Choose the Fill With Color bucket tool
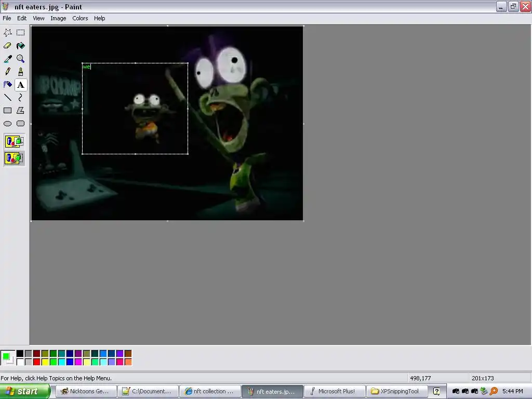Viewport: 532px width, 399px height. tap(21, 46)
